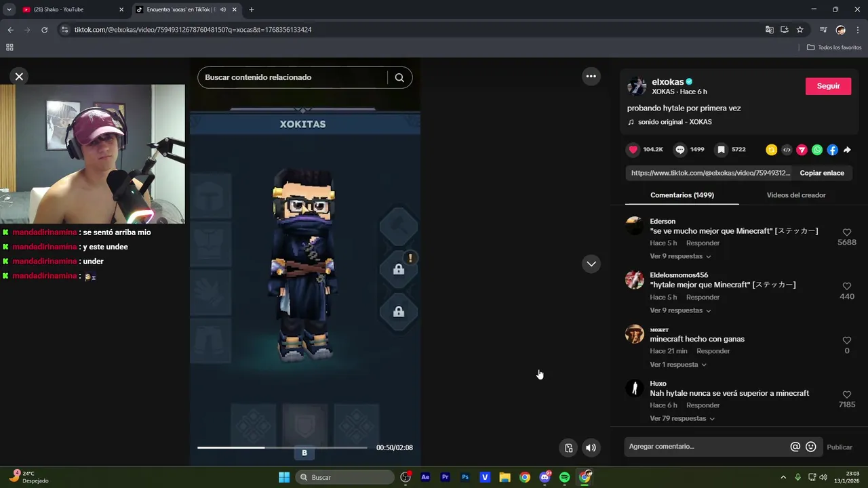Open Huxo's profile avatar
Screen dimensions: 868x488
(635, 388)
